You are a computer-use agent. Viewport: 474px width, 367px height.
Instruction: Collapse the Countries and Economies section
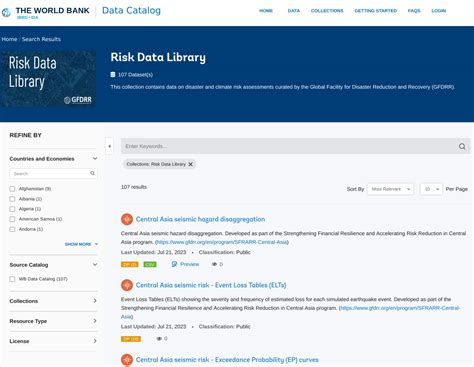tap(95, 159)
